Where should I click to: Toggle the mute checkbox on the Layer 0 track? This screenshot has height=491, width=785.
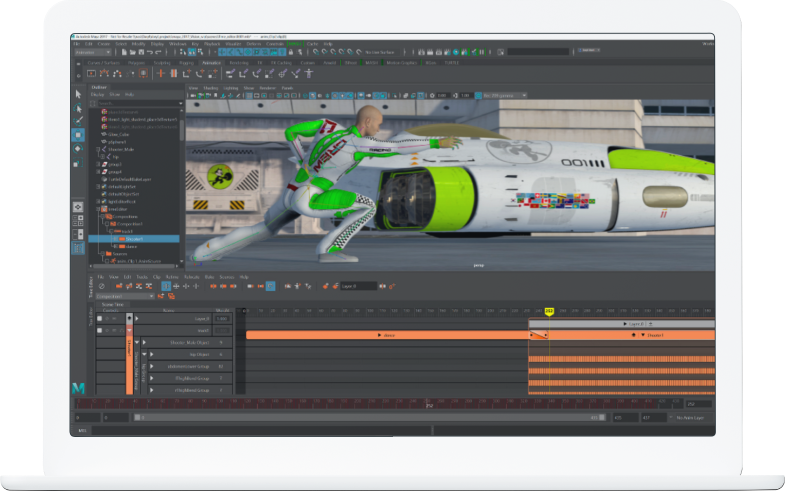tap(100, 318)
